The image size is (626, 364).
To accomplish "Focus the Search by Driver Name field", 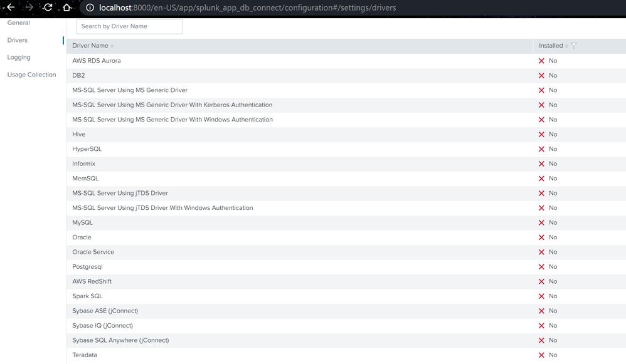I will pos(129,26).
